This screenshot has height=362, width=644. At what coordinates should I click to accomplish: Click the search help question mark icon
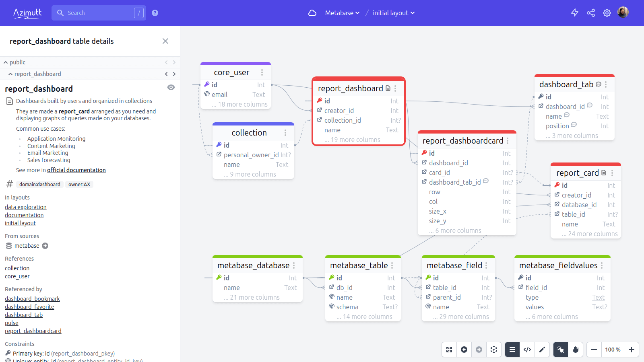[155, 12]
